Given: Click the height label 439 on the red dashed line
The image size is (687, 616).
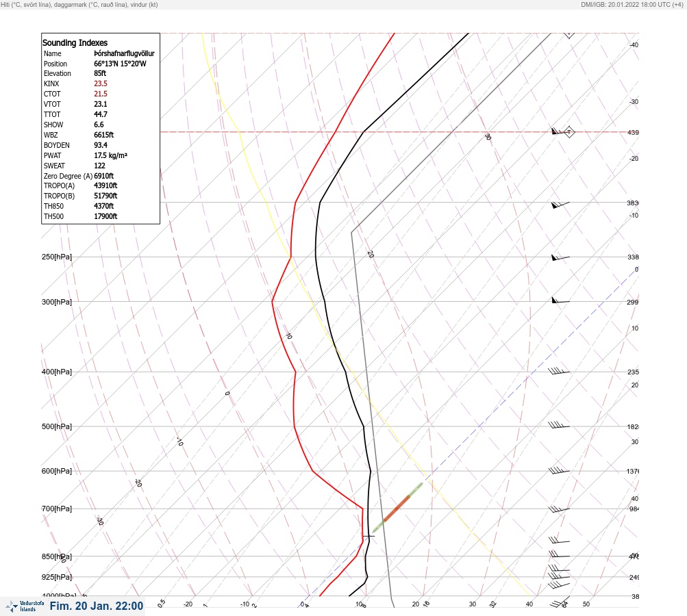Looking at the screenshot, I should pos(633,132).
